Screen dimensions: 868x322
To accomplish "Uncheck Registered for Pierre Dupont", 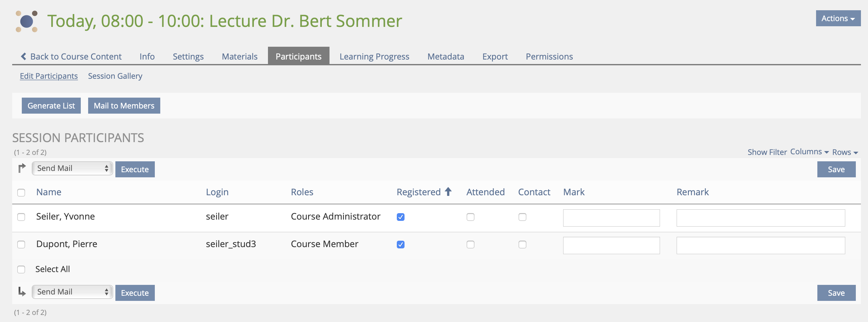I will [x=400, y=245].
